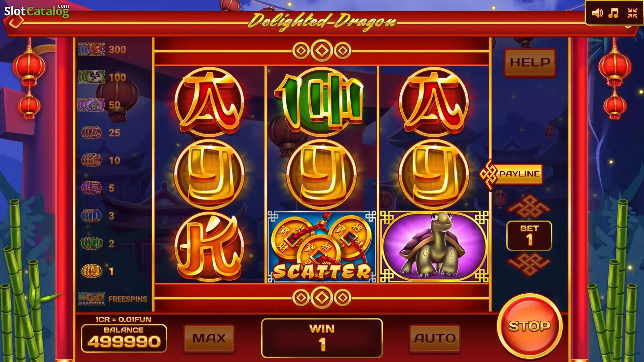Viewport: 644px width, 362px height.
Task: Decrease bet with the lower knot arrow
Action: tap(529, 264)
